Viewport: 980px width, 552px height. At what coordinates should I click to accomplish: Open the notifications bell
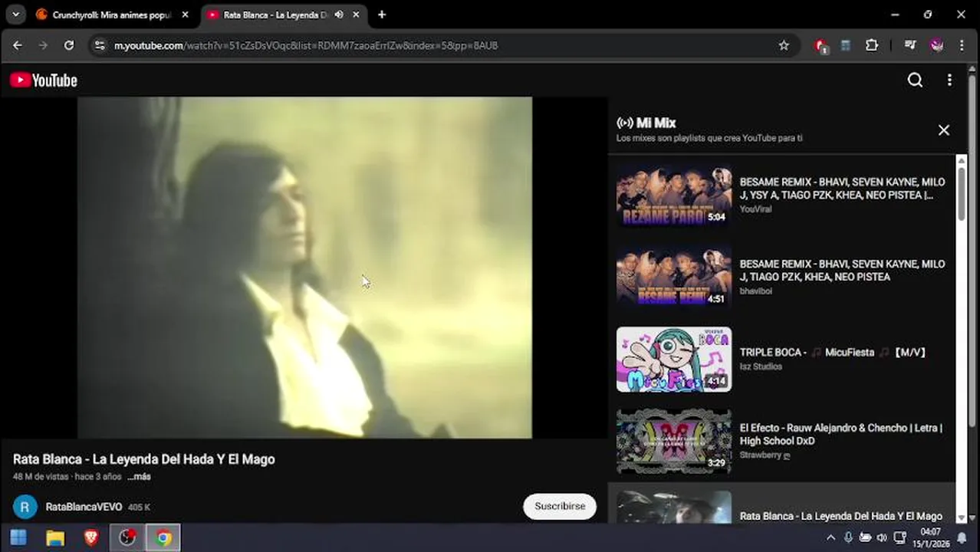(962, 538)
